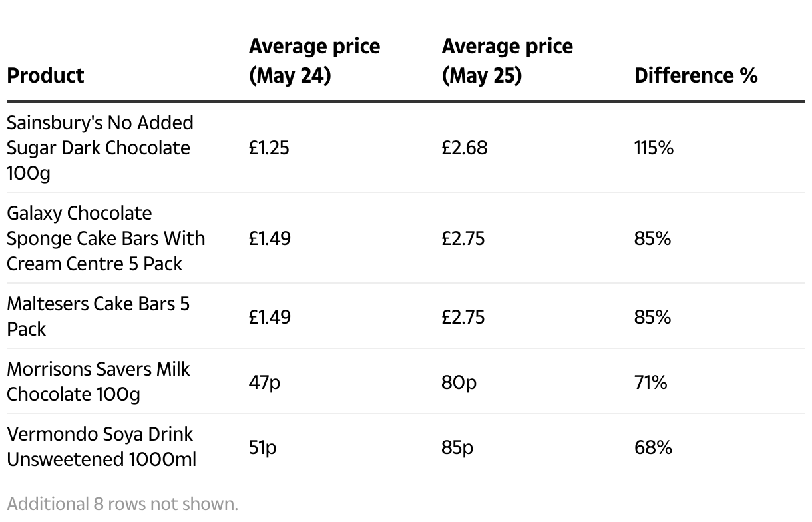The image size is (812, 522).
Task: Select Vermondo Soya Drink Unsweetened 1000ml
Action: [101, 447]
